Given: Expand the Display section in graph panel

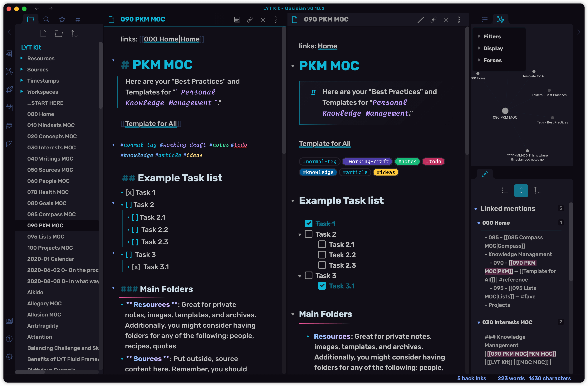Looking at the screenshot, I should click(x=493, y=48).
